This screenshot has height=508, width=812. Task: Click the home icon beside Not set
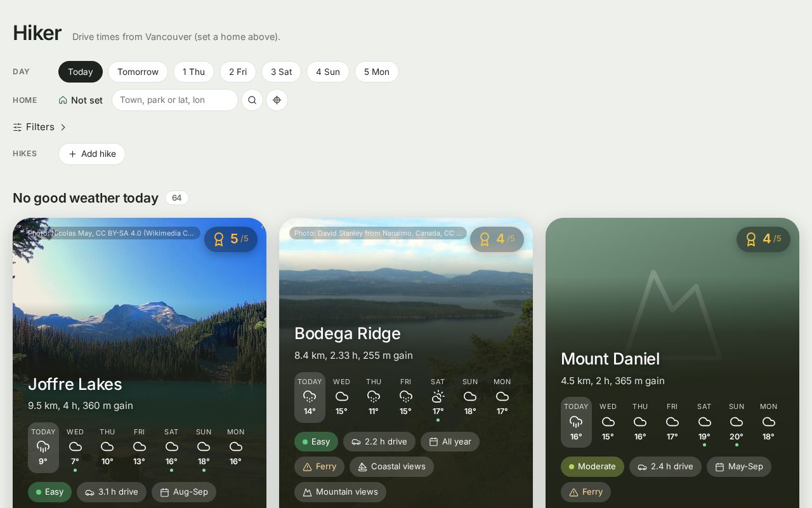[x=63, y=100]
